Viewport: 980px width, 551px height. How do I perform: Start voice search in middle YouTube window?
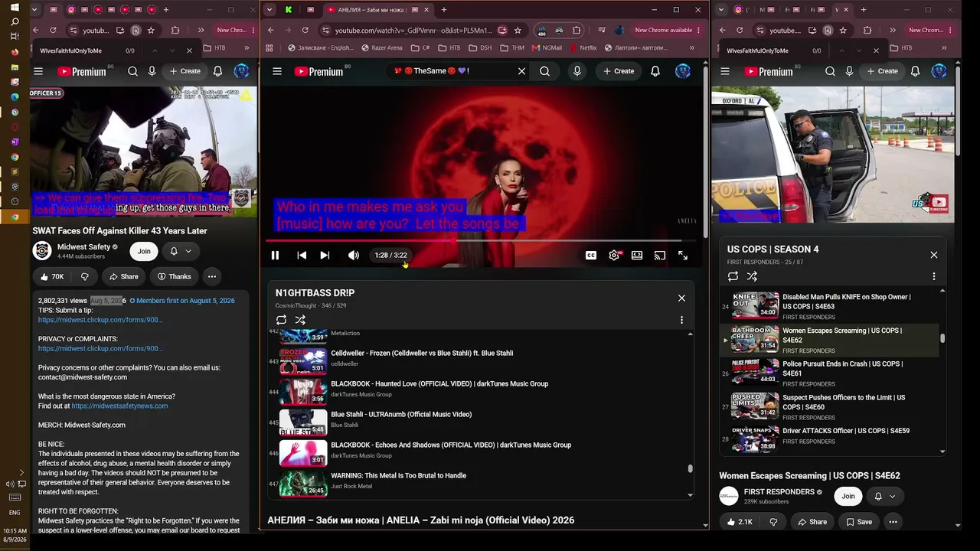(577, 71)
